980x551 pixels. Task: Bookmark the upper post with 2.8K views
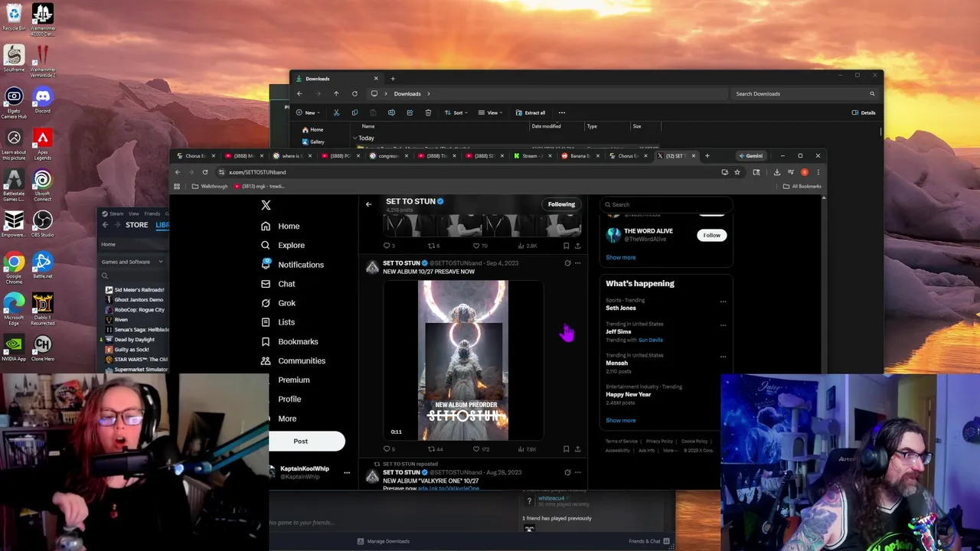(x=566, y=246)
